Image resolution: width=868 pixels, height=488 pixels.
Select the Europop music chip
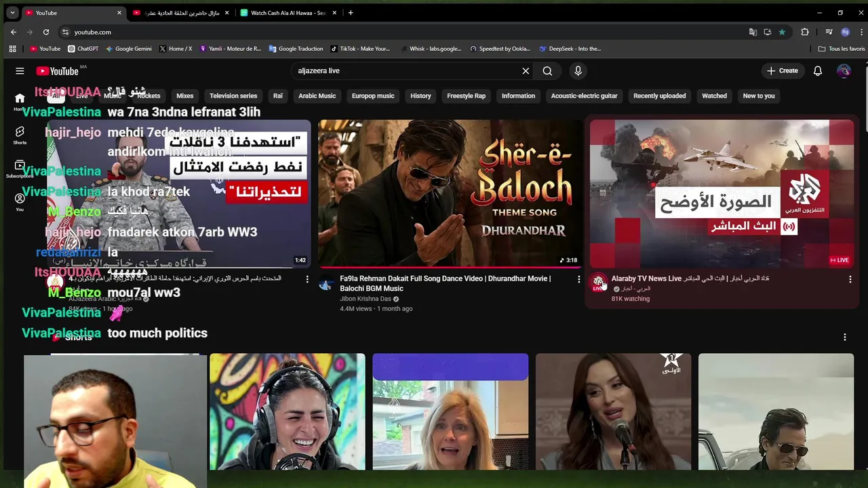[373, 96]
